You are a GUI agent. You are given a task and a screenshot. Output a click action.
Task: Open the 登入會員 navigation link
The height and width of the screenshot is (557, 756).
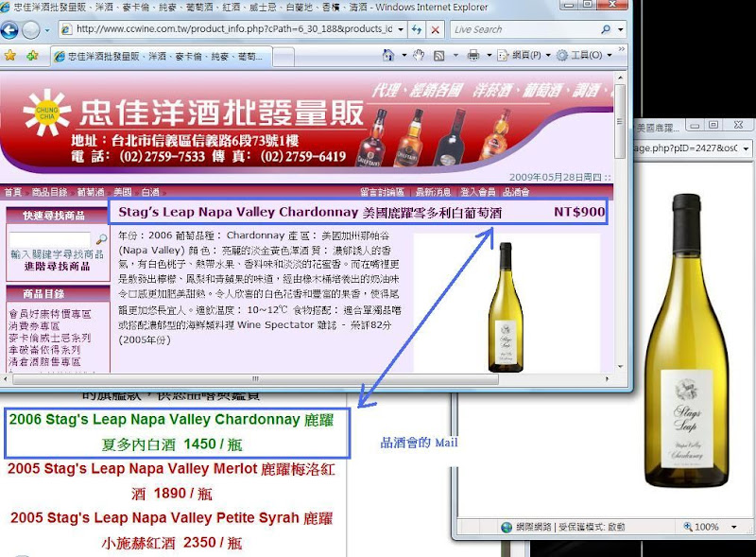[478, 192]
